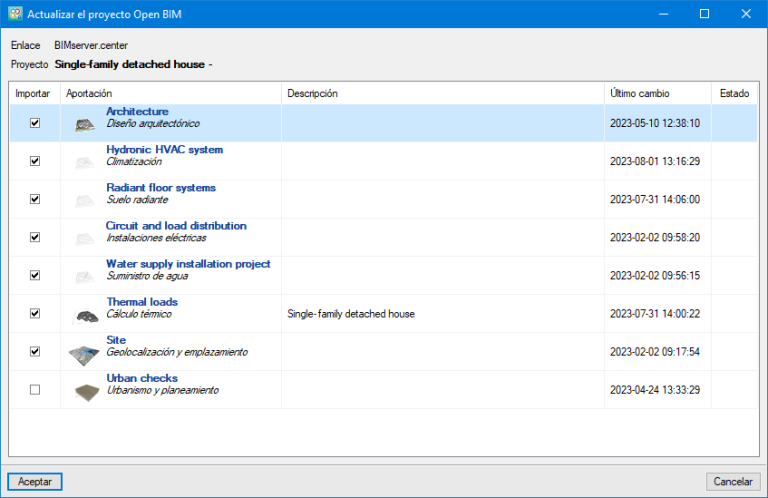
Task: Open the Circuit and load distribution link
Action: click(176, 226)
